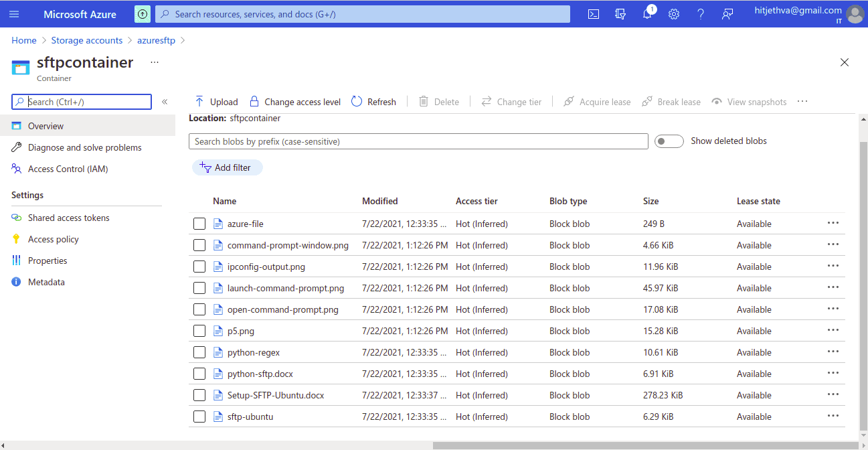This screenshot has width=868, height=450.
Task: Click View snapshots in the toolbar
Action: click(749, 102)
